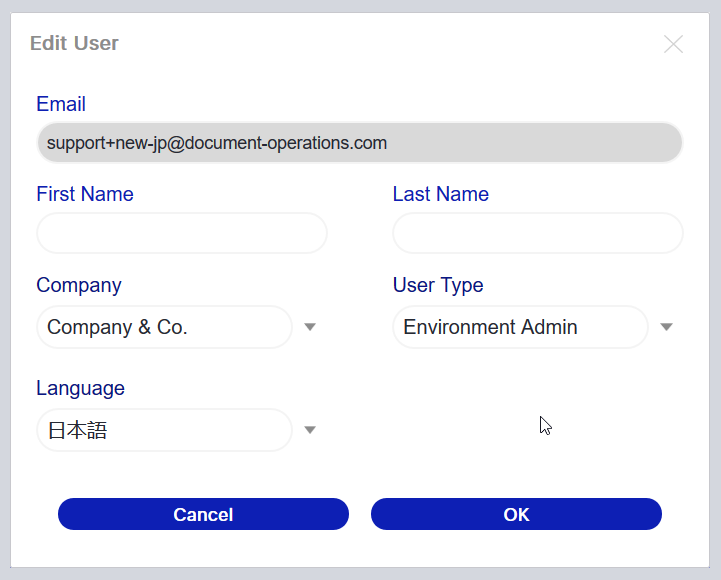Click the Email field label
The height and width of the screenshot is (580, 721).
point(61,104)
